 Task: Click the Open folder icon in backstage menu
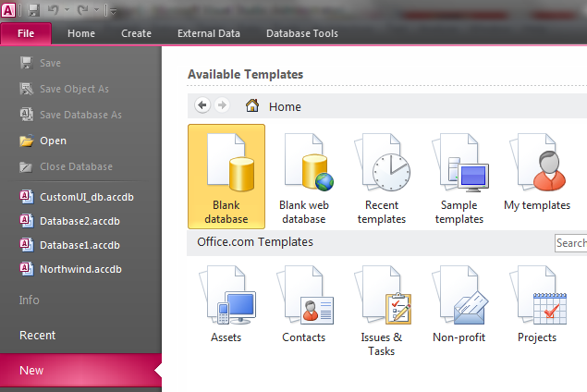point(27,141)
